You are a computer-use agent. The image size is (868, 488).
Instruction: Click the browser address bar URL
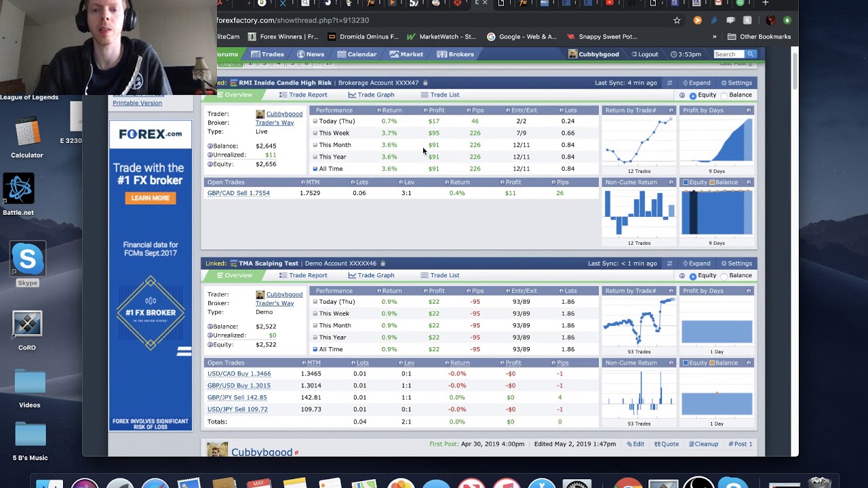coord(293,20)
